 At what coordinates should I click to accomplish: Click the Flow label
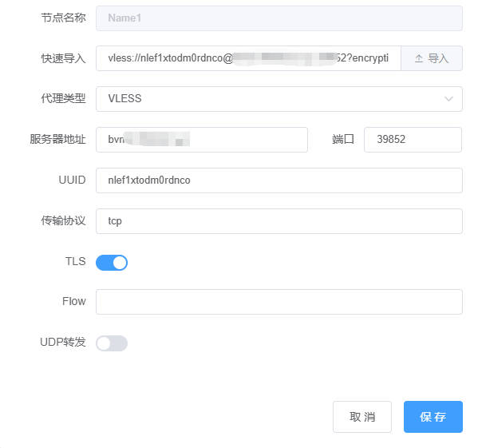[74, 301]
